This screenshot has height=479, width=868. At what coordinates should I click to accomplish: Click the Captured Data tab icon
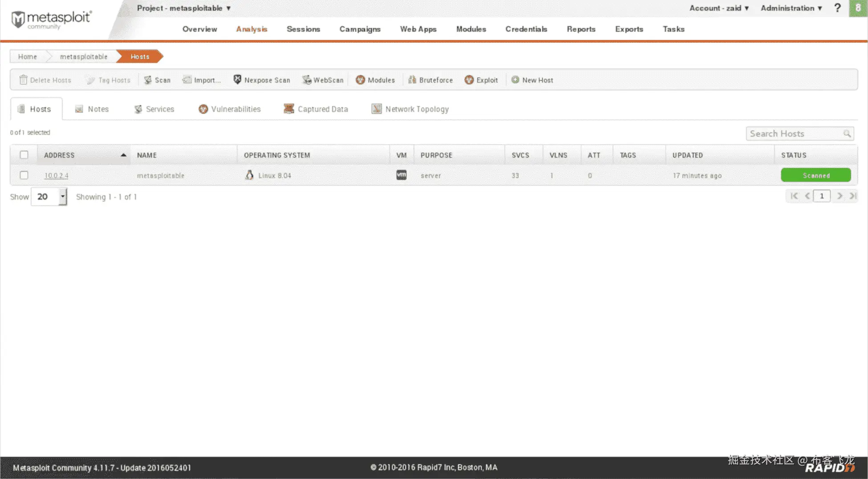pos(289,109)
